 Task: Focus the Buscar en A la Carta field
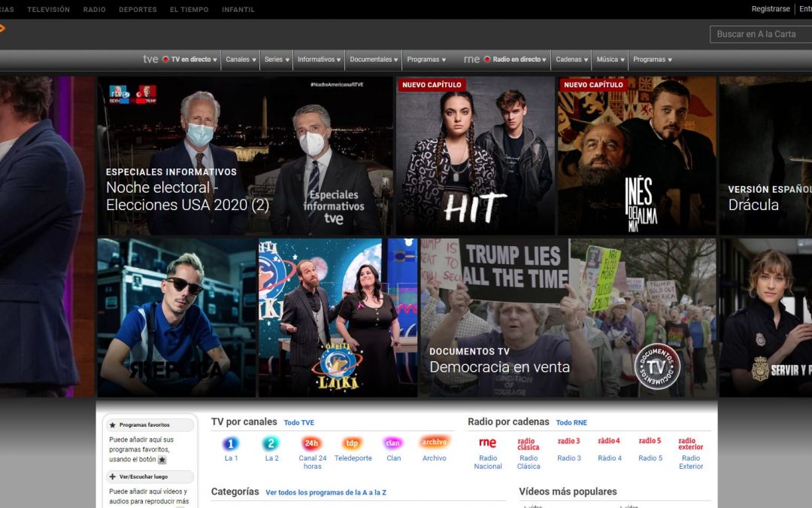(761, 35)
